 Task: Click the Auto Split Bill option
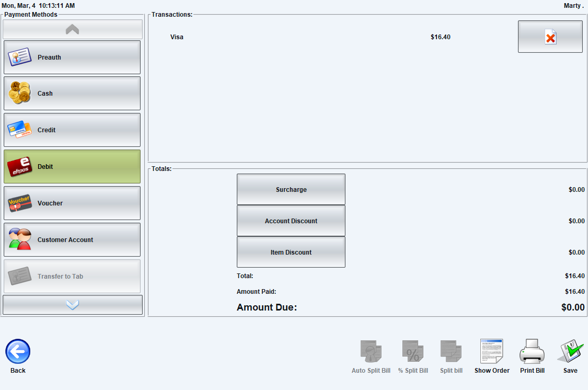(x=371, y=356)
